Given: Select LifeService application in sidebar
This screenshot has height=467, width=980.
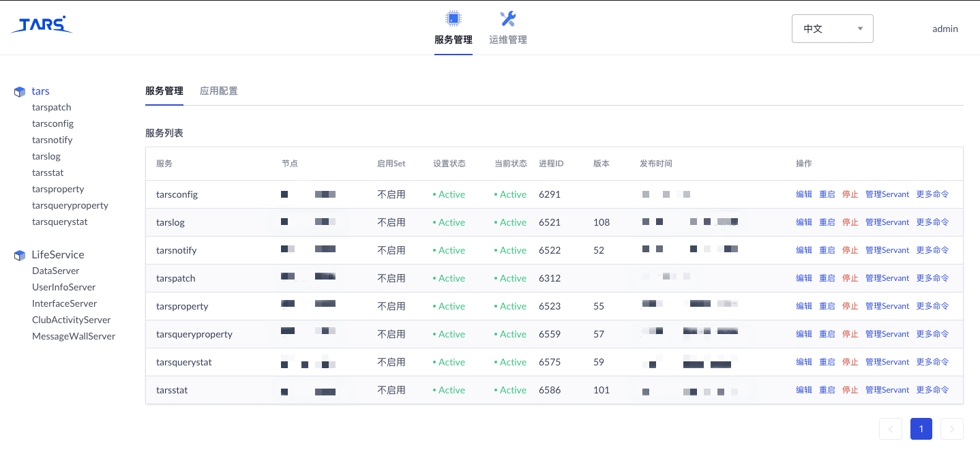Looking at the screenshot, I should 58,254.
